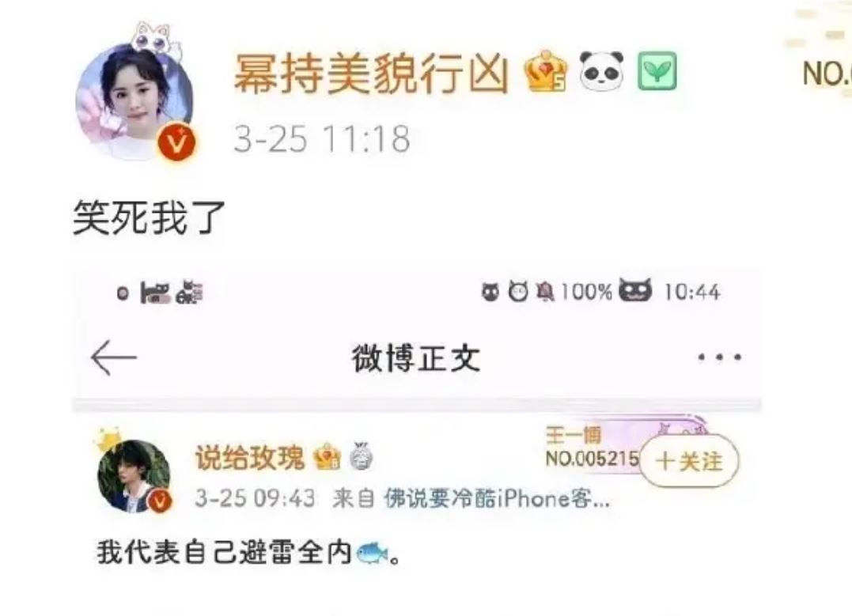
Task: Click the post text 笑死我了
Action: [149, 217]
